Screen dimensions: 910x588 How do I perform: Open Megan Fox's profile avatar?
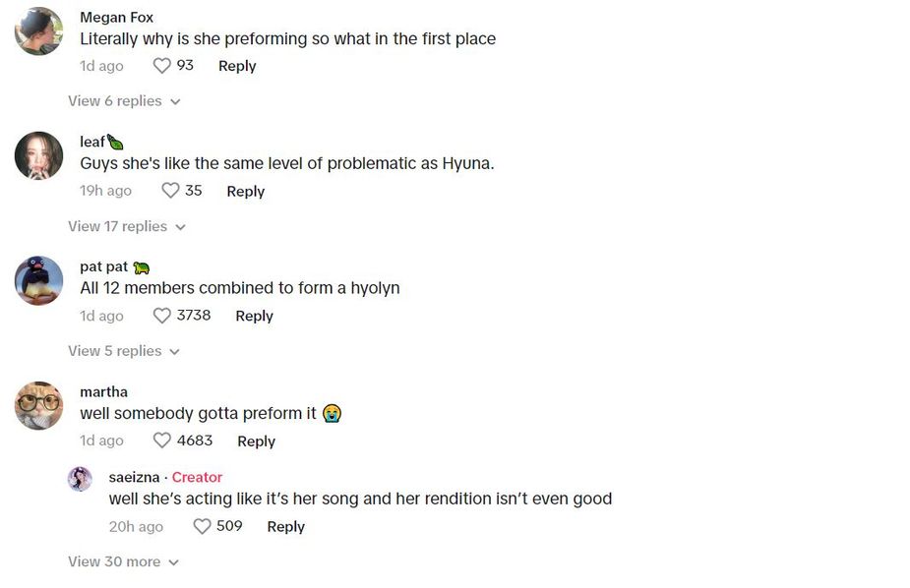(x=37, y=30)
